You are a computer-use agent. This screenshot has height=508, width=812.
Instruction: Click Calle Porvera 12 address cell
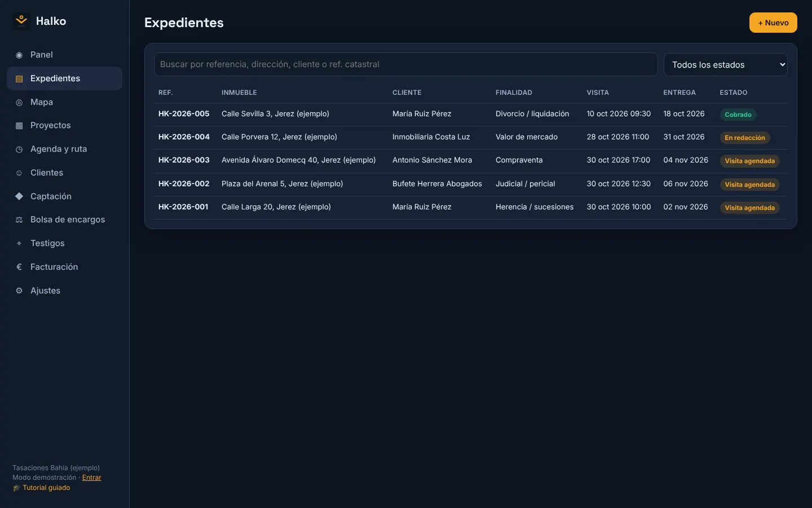279,137
